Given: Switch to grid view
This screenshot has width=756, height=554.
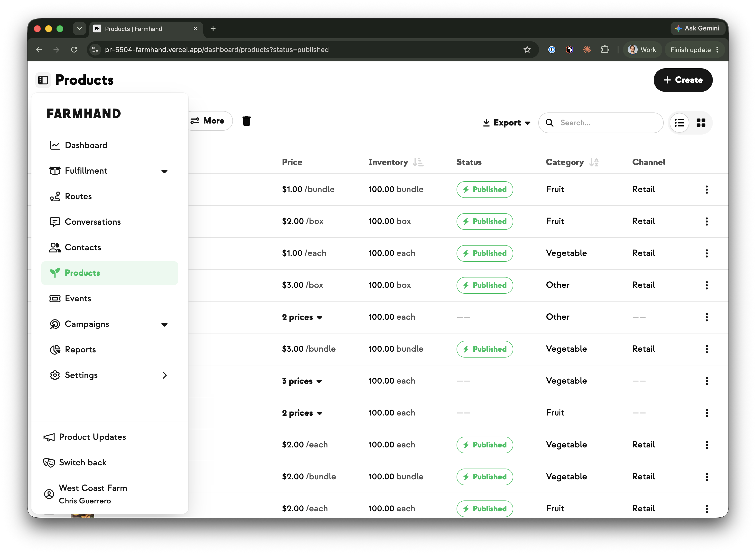Looking at the screenshot, I should click(701, 123).
